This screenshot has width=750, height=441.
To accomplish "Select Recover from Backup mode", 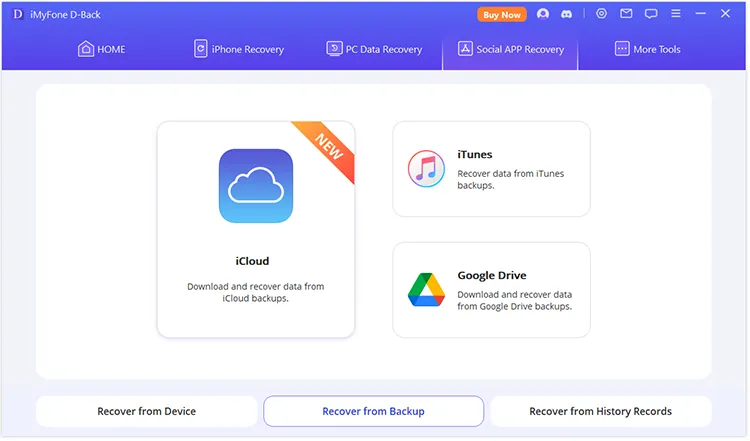I will tap(374, 411).
